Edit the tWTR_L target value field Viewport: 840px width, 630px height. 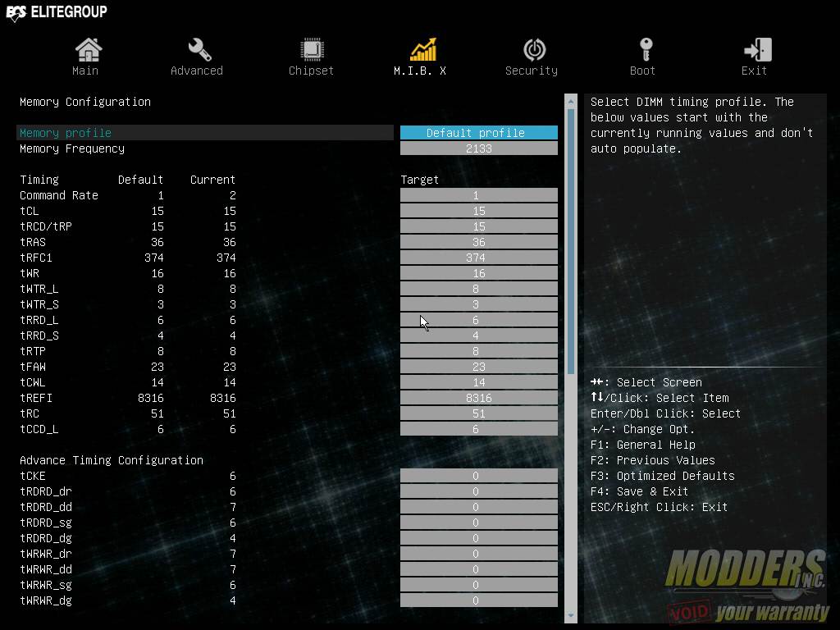coord(479,288)
